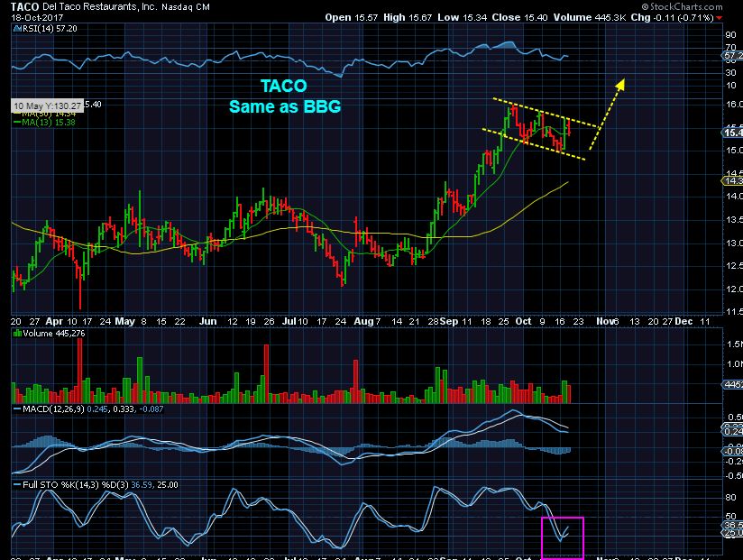
Task: Click the RSI value tag 57.2 on axis
Action: (733, 56)
